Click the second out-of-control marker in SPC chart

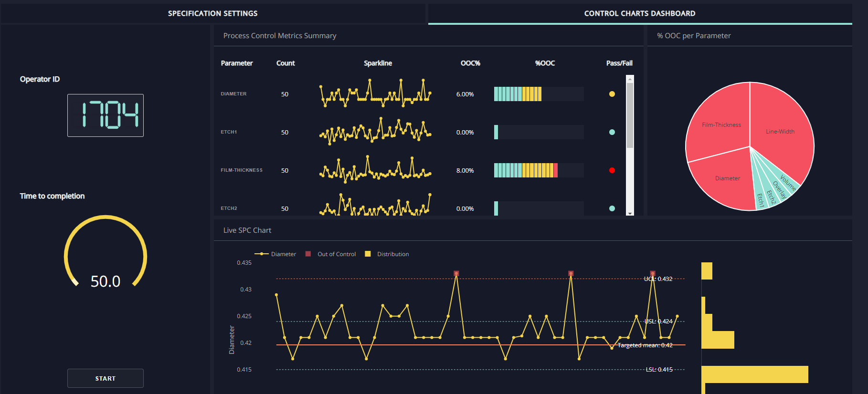click(x=571, y=273)
